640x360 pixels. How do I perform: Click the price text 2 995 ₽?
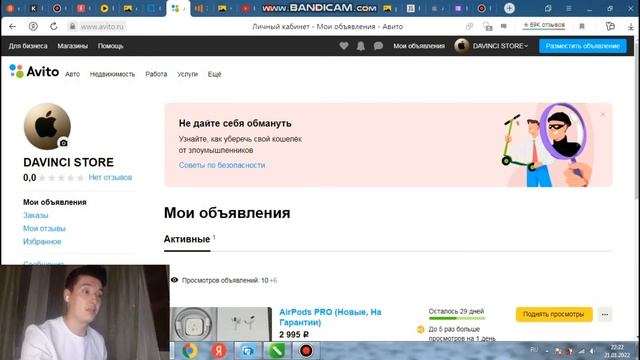tap(294, 335)
